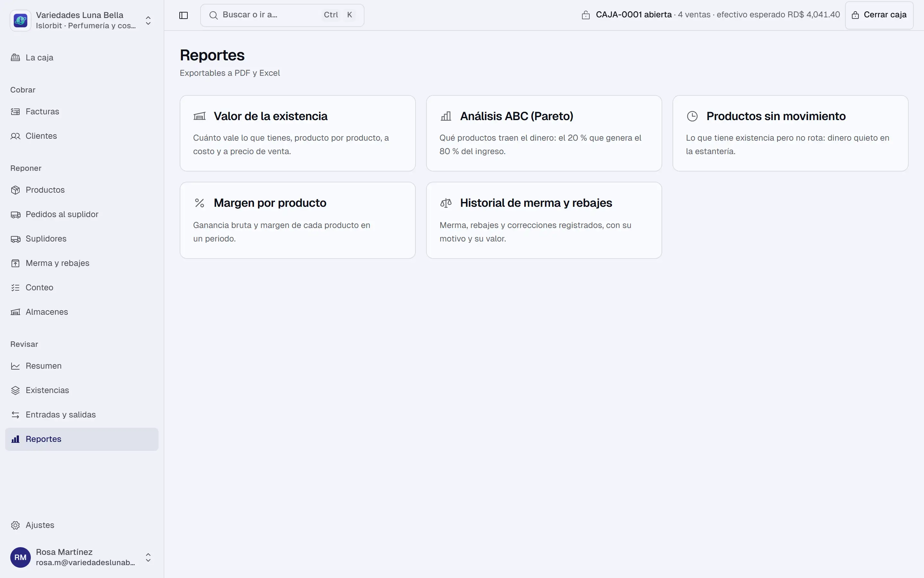
Task: Click the Pedidos al suplidor truck icon
Action: pyautogui.click(x=15, y=215)
